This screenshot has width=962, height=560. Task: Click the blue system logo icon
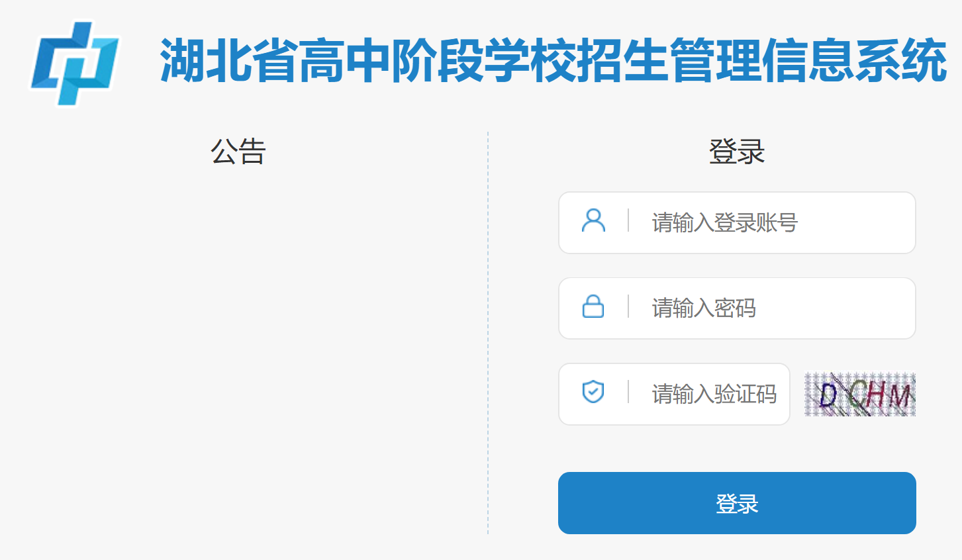click(x=74, y=62)
